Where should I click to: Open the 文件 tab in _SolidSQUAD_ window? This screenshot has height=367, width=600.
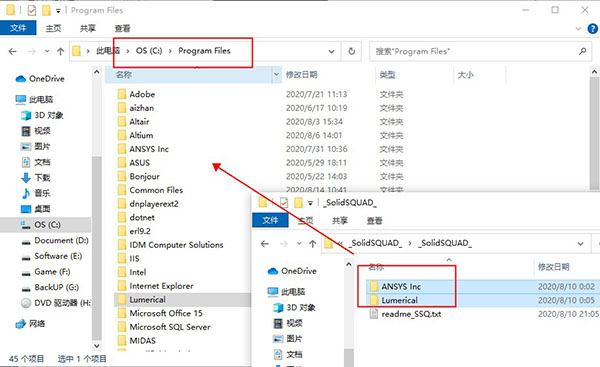point(270,220)
